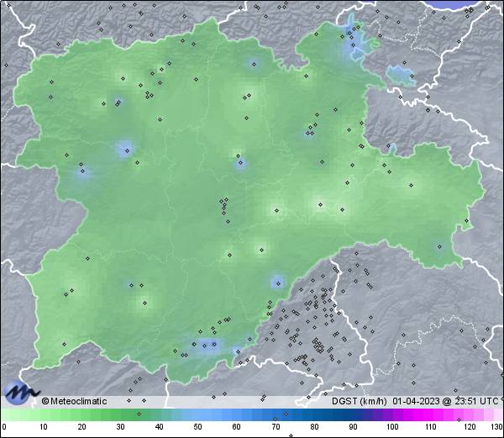Pick the light blue legend color above 50

pyautogui.click(x=197, y=414)
